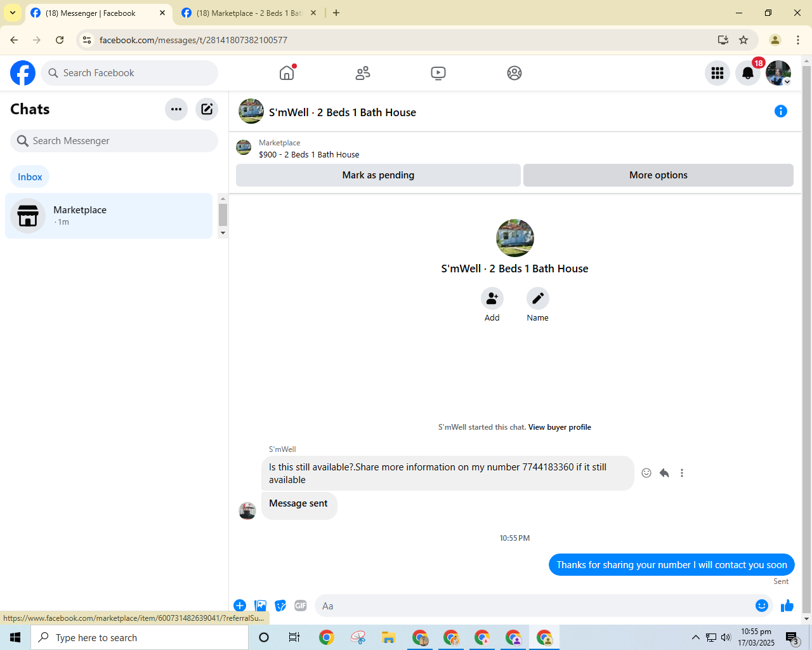Open the notifications bell icon

point(748,73)
